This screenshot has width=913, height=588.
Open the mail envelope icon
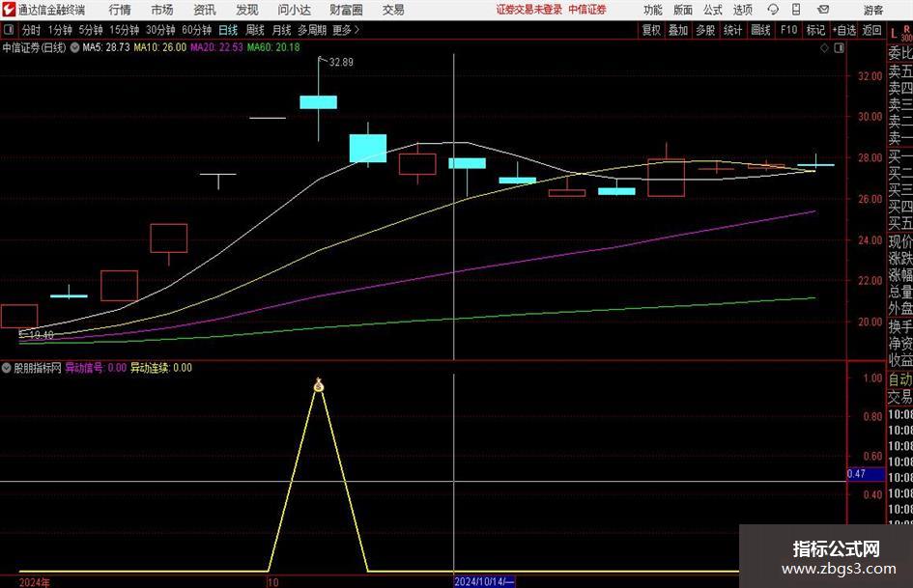coord(823,10)
